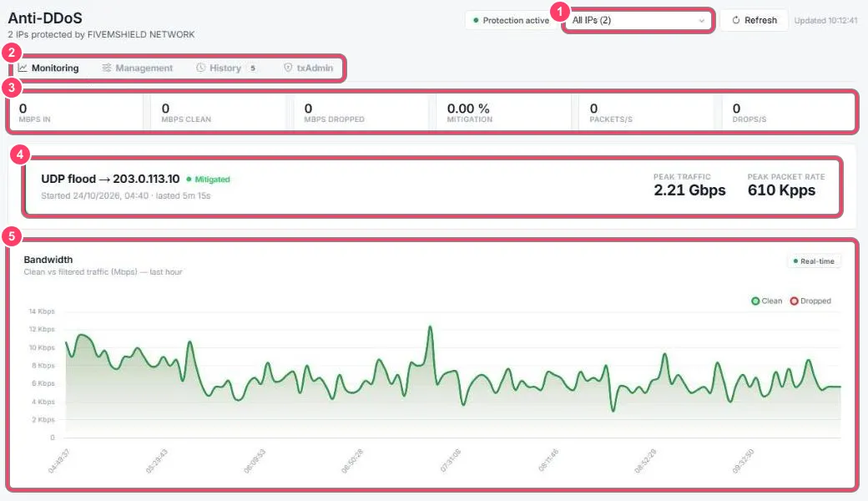The width and height of the screenshot is (868, 501).
Task: Click the 2 Kbps axis label
Action: [43, 420]
